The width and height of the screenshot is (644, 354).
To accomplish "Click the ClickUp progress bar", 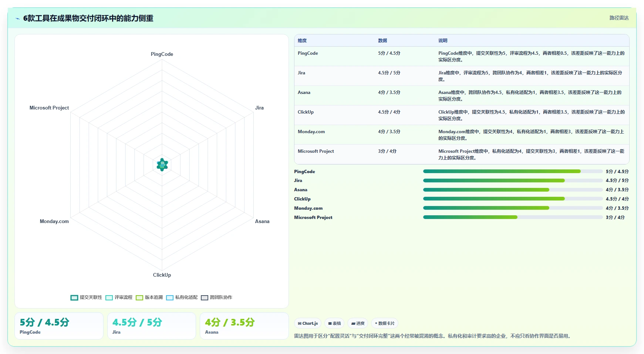I will click(513, 199).
